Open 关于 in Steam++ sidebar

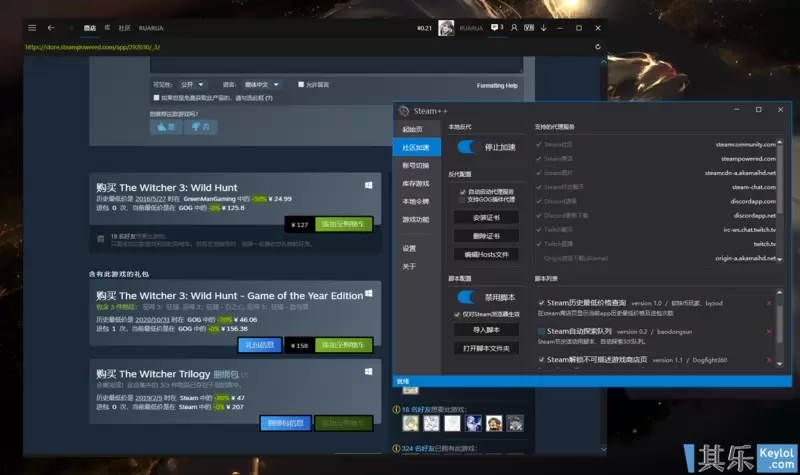coord(417,266)
